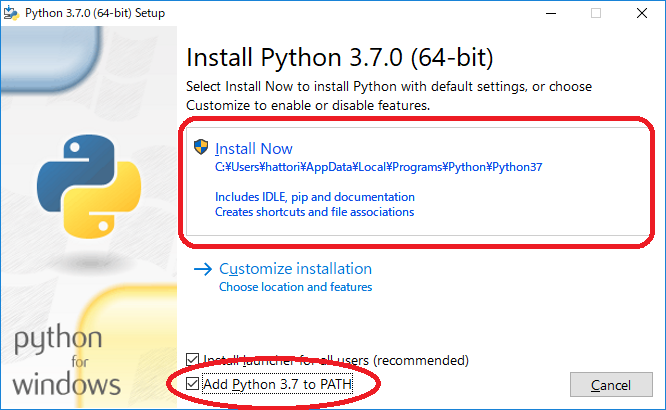Toggle Install launcher for all users checkbox
This screenshot has width=666, height=410.
pyautogui.click(x=192, y=359)
